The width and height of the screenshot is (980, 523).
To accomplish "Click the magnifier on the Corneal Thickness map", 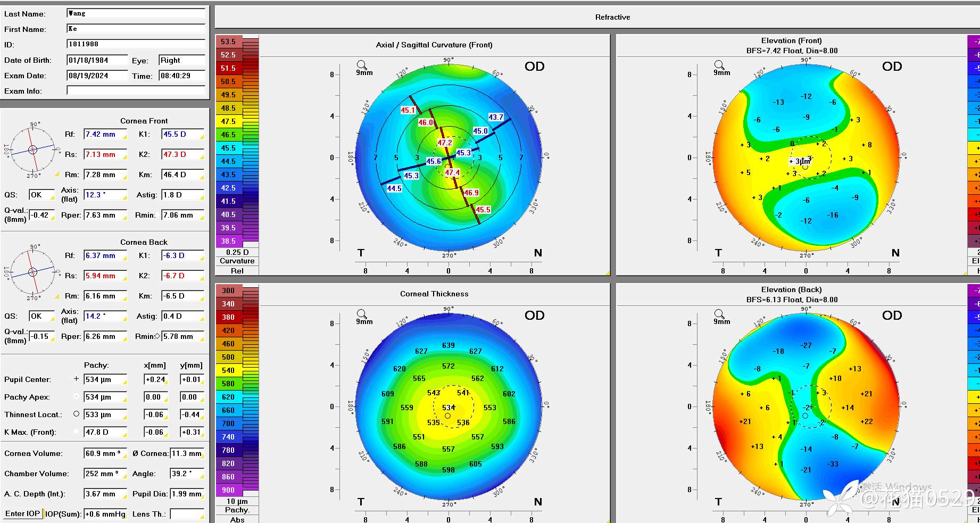I will click(x=362, y=314).
